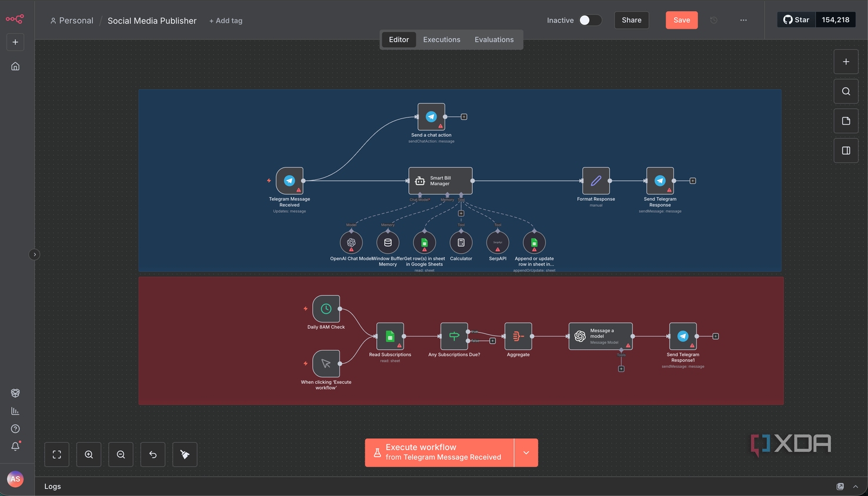Switch to the Executions tab
The width and height of the screenshot is (868, 496).
(x=442, y=40)
